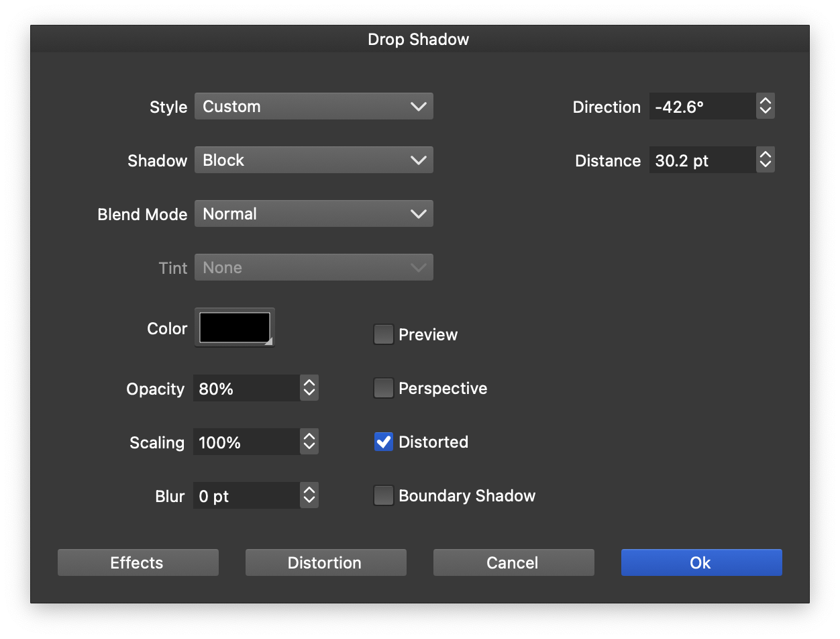Open the Distortion settings button

click(x=325, y=562)
